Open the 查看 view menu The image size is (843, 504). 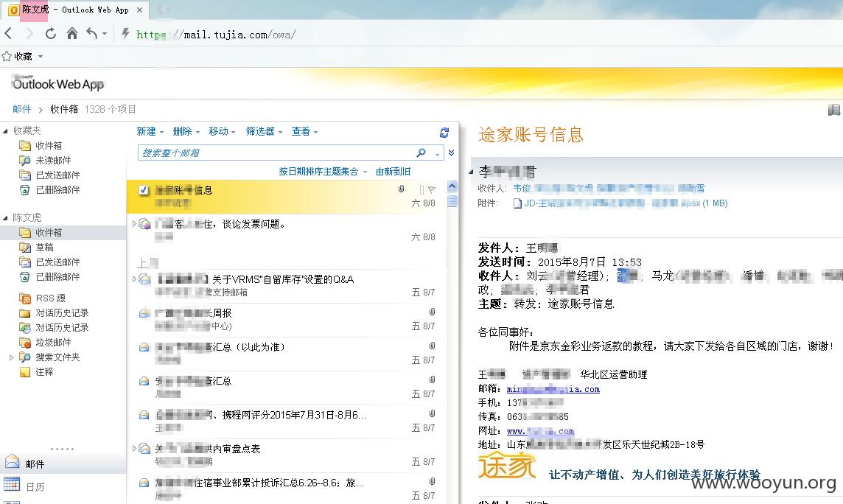click(304, 132)
